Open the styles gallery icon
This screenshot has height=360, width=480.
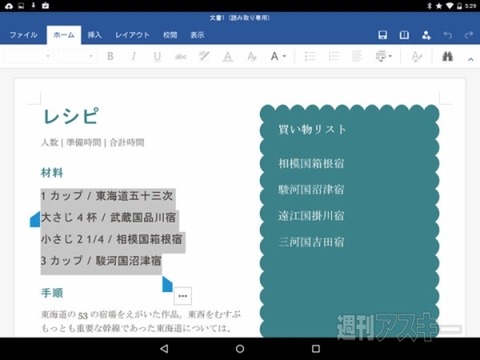[x=416, y=57]
